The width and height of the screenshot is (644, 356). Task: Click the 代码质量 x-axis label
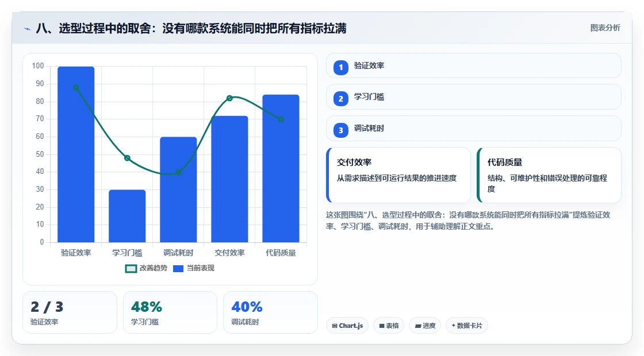point(281,253)
